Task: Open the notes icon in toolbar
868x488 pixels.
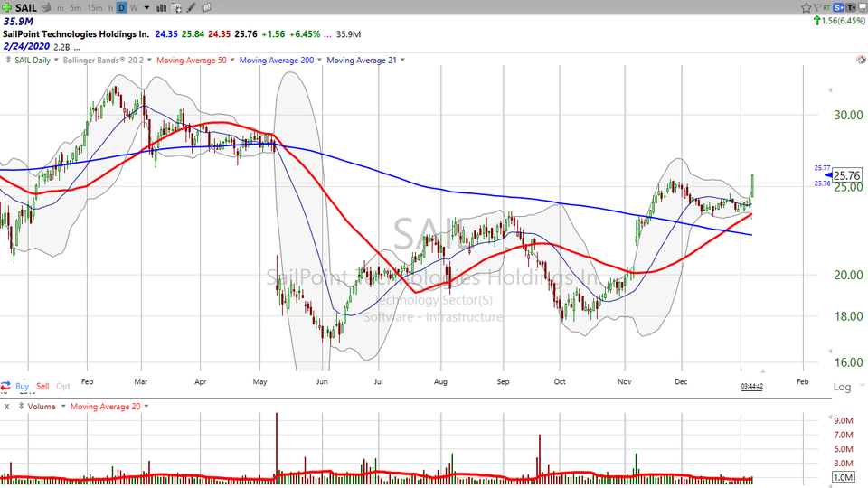Action: pos(206,8)
